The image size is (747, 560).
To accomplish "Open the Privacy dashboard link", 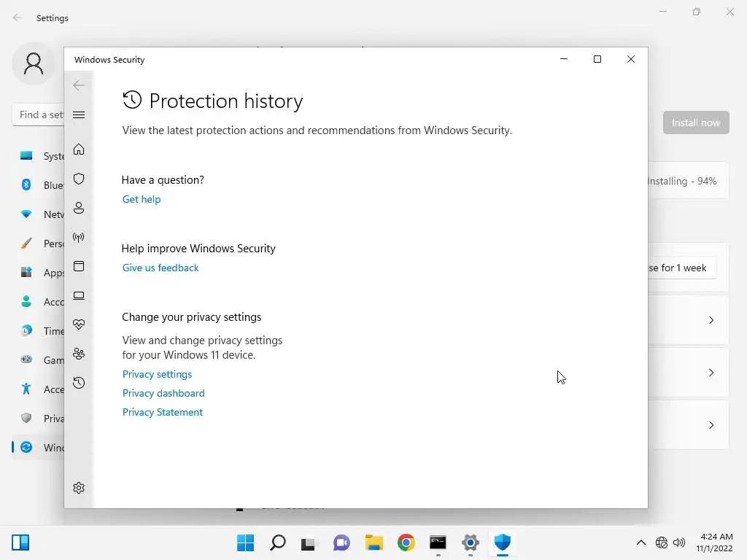I will pos(163,393).
